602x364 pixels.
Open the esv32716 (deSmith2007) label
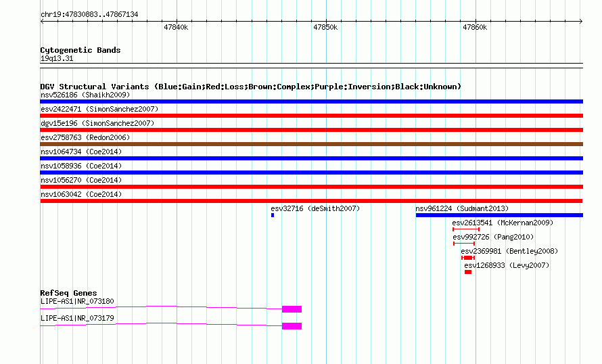click(x=315, y=208)
